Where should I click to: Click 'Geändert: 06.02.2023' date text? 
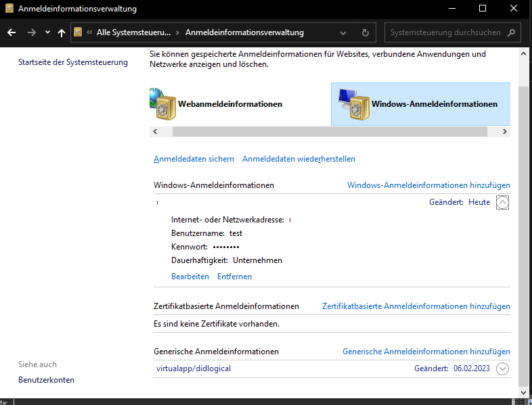click(x=452, y=368)
